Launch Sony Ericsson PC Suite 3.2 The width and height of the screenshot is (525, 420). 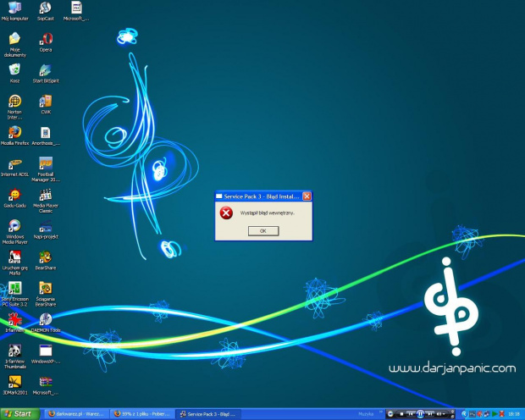coord(14,294)
